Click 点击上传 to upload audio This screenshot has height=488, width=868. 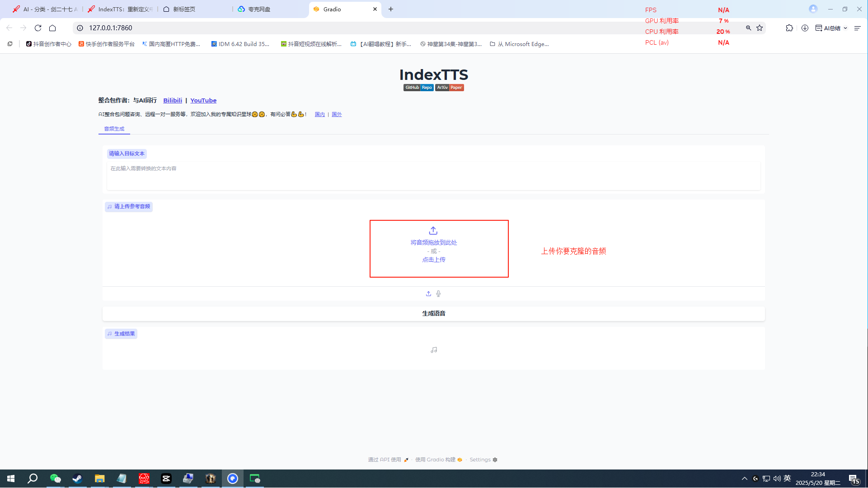tap(434, 260)
